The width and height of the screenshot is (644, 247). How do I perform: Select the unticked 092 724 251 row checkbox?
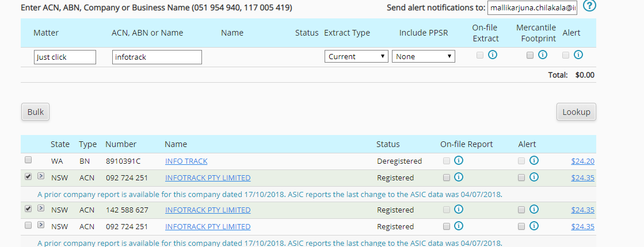28,225
